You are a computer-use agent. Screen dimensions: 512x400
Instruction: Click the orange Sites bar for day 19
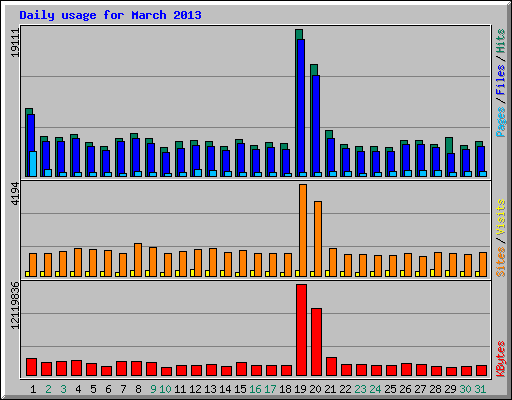[303, 230]
